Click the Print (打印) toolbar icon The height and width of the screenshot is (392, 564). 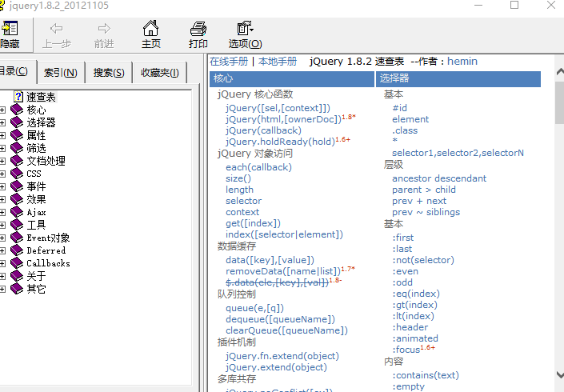(x=198, y=29)
